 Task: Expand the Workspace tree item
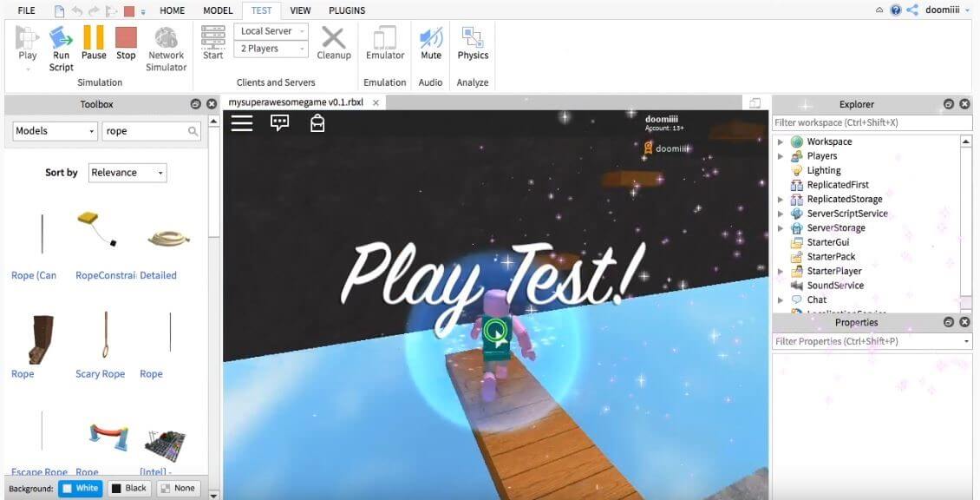coord(781,141)
